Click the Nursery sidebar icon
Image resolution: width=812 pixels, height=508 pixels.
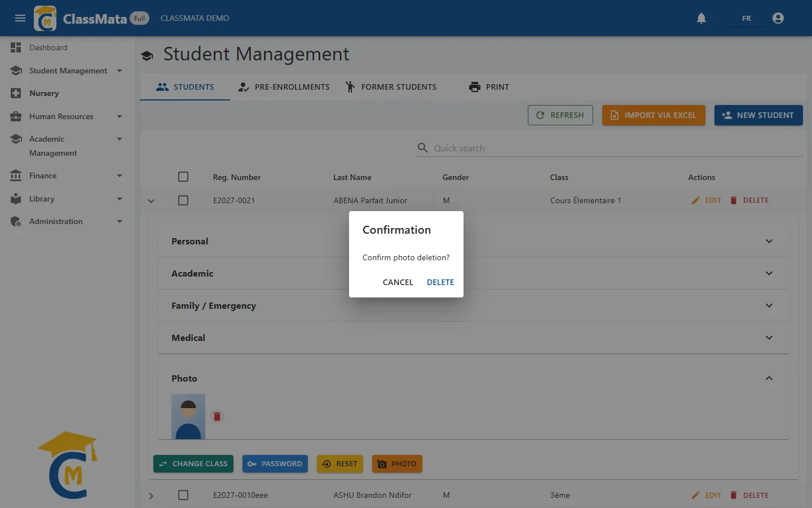16,93
